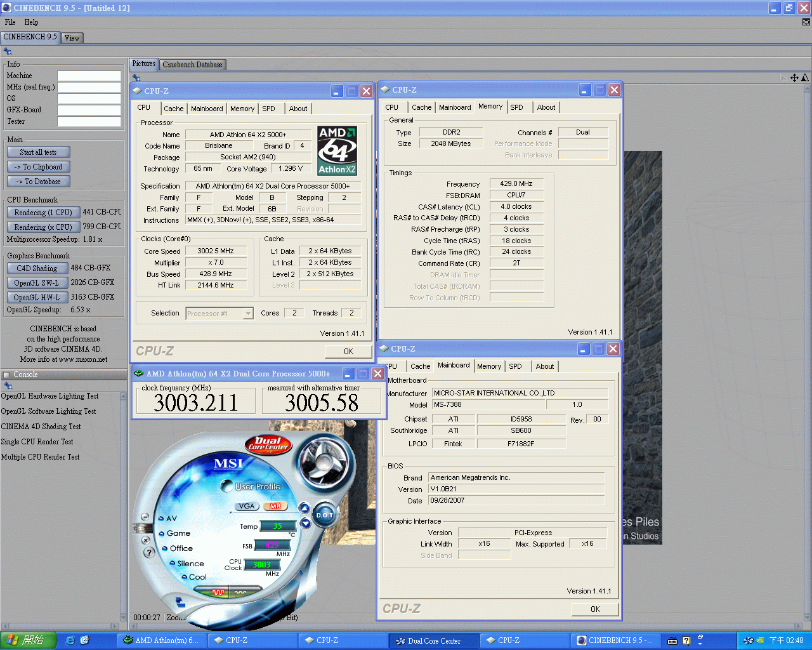Click the MDI document icon right of Help menu

[806, 22]
